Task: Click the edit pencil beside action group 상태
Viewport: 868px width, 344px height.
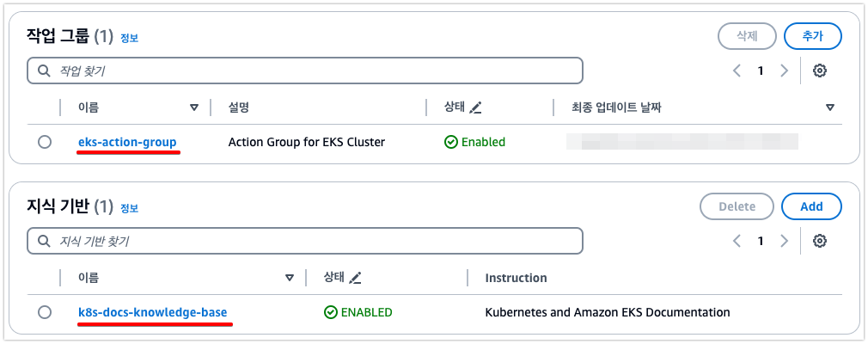Action: (x=475, y=108)
